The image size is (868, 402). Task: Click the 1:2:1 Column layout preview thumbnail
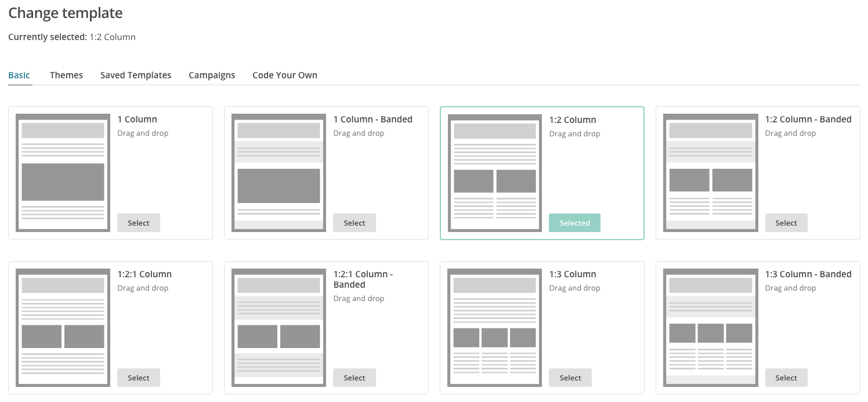(63, 328)
